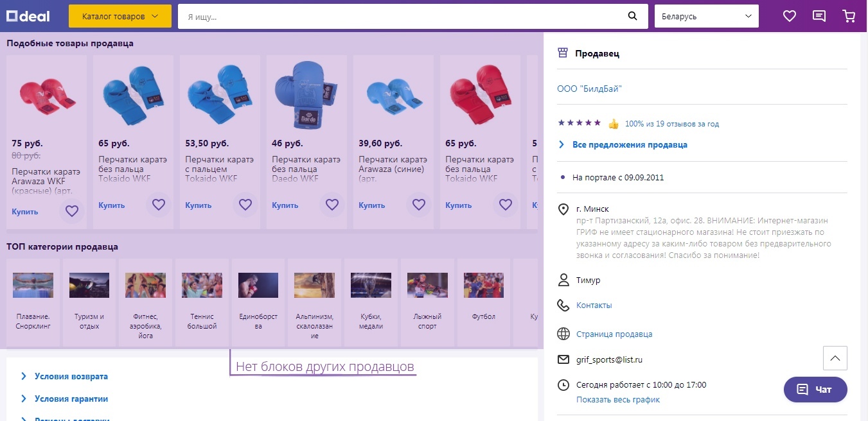Open the blue Daedo glove image
Viewport: 868px width, 421px height.
(306, 94)
